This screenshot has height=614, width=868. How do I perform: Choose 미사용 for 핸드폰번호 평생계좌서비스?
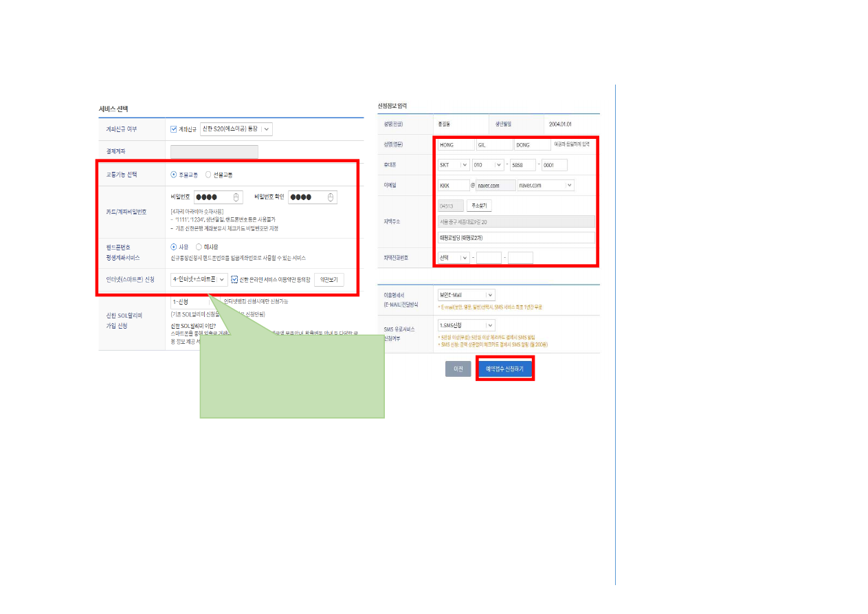coord(199,246)
